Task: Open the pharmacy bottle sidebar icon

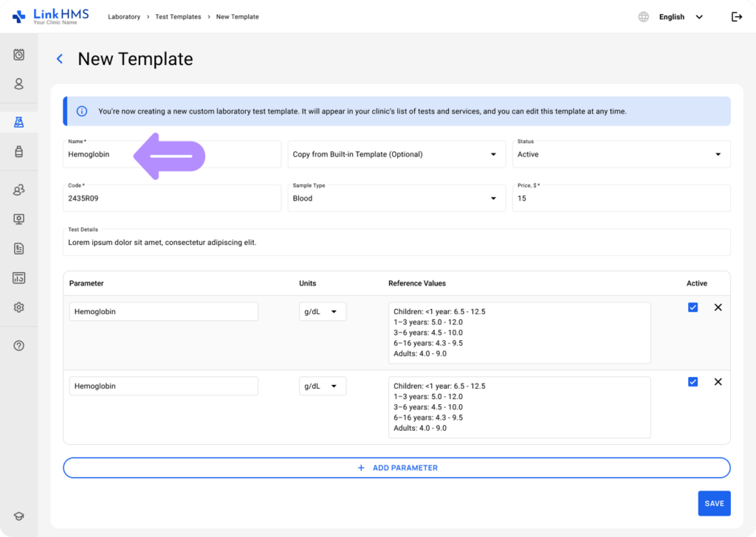Action: tap(18, 152)
